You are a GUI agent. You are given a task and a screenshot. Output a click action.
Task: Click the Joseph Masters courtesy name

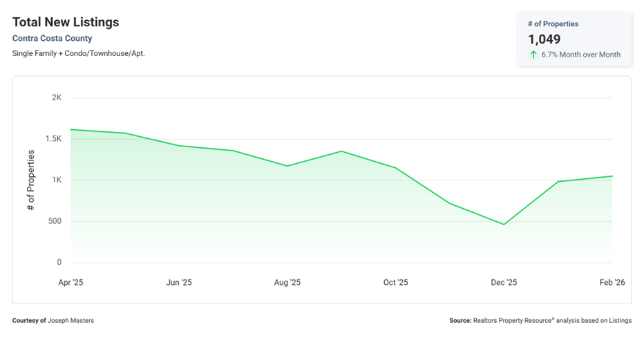[x=72, y=321]
